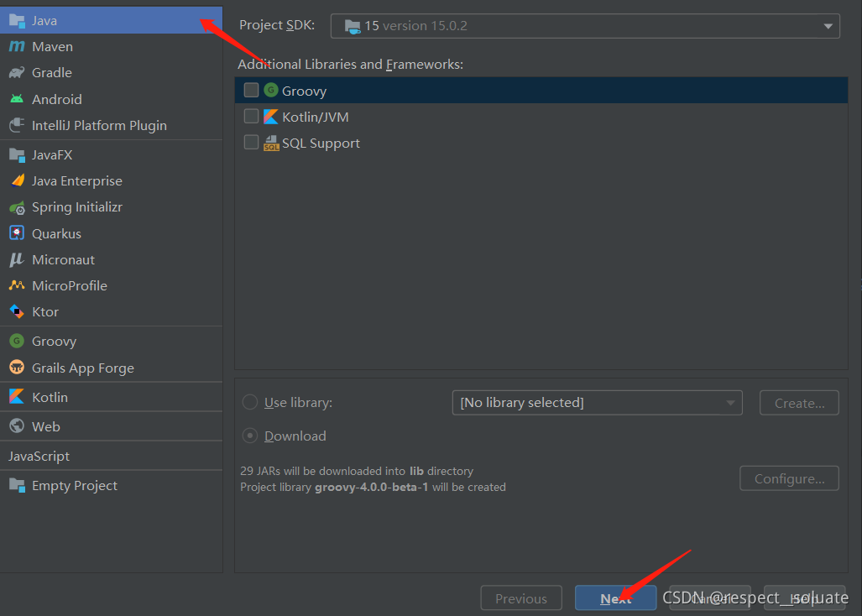Select the Download radio button
Screen dimensions: 862x616
point(250,436)
